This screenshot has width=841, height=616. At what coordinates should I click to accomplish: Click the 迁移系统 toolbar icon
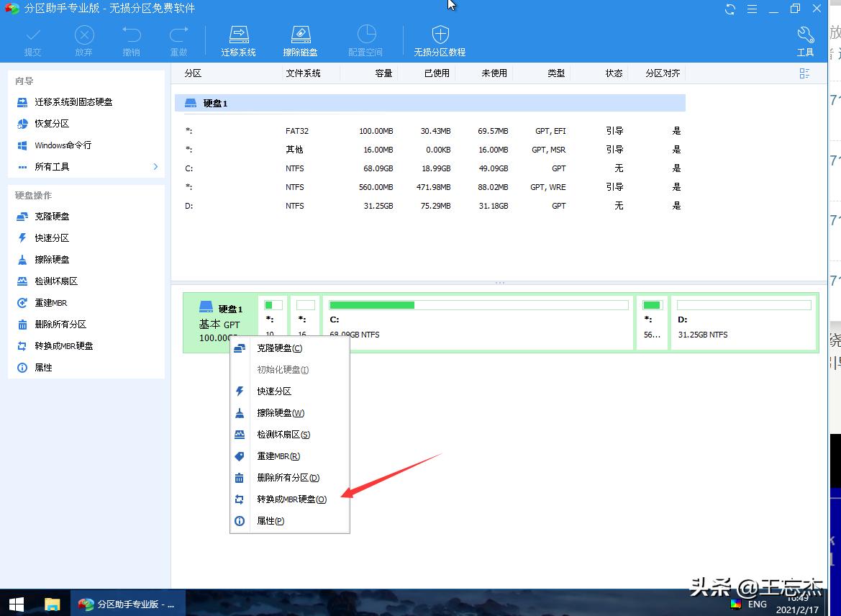coord(238,35)
